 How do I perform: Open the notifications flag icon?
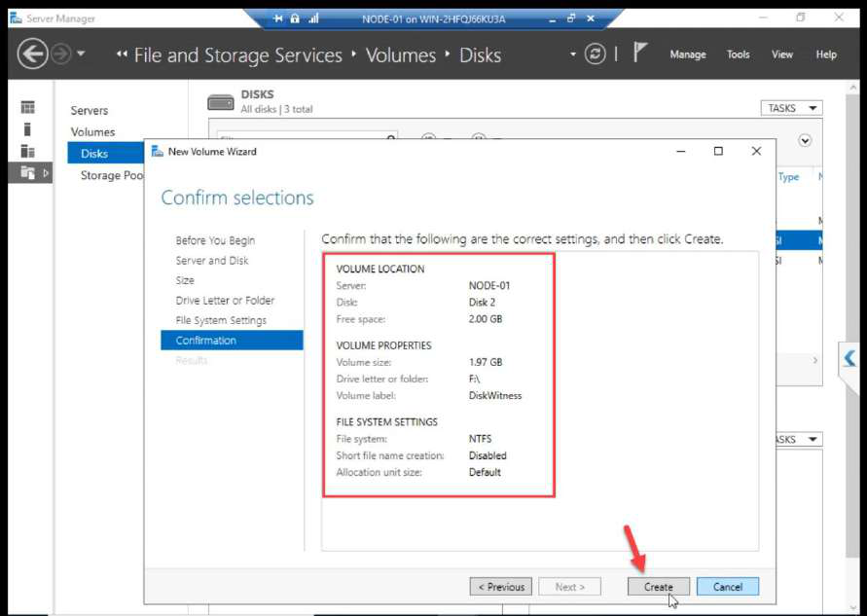[639, 54]
